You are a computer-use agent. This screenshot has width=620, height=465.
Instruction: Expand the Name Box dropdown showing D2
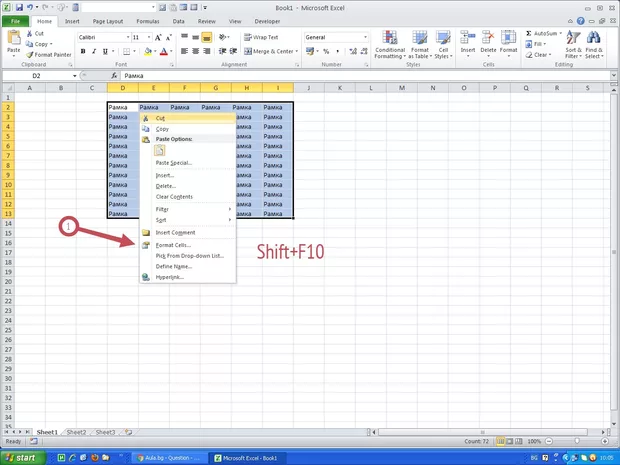(74, 76)
